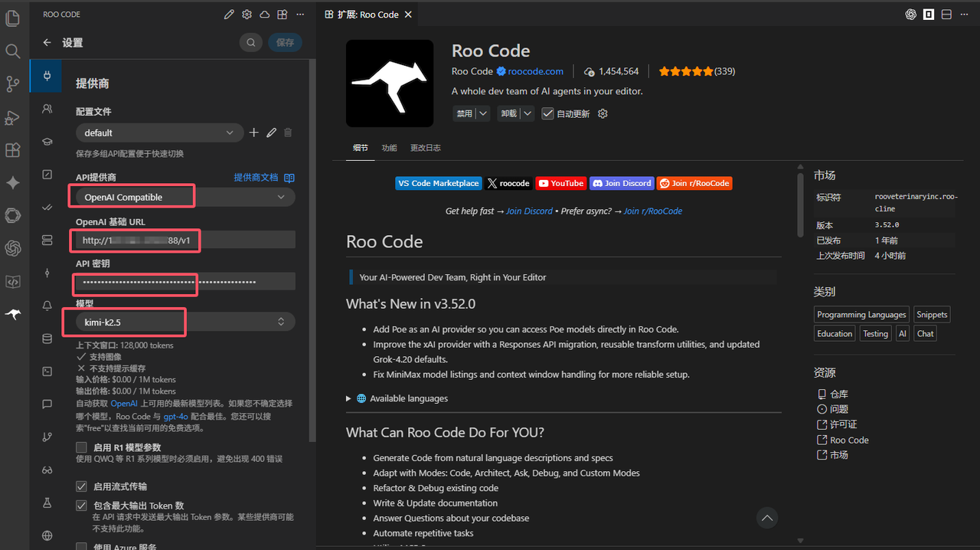Click the Join Discord badge
The width and height of the screenshot is (980, 550).
point(622,183)
